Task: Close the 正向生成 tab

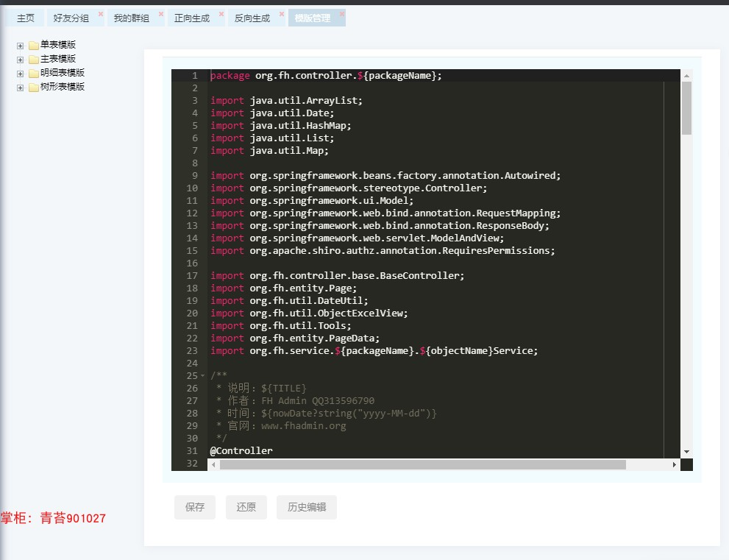Action: [x=221, y=14]
